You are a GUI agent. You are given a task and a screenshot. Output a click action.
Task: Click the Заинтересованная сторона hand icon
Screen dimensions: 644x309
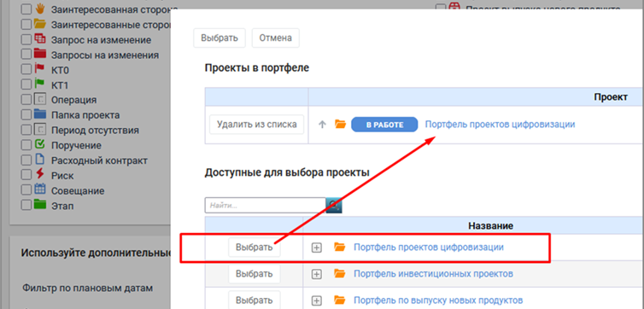40,9
